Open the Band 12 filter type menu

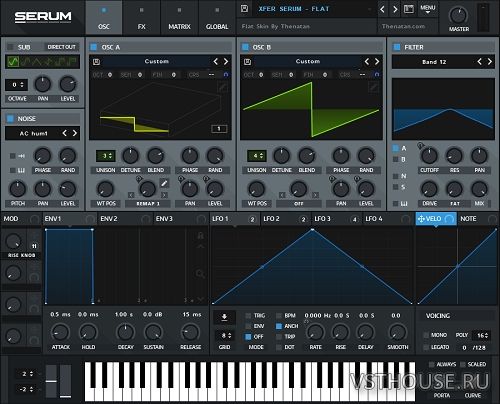(434, 62)
